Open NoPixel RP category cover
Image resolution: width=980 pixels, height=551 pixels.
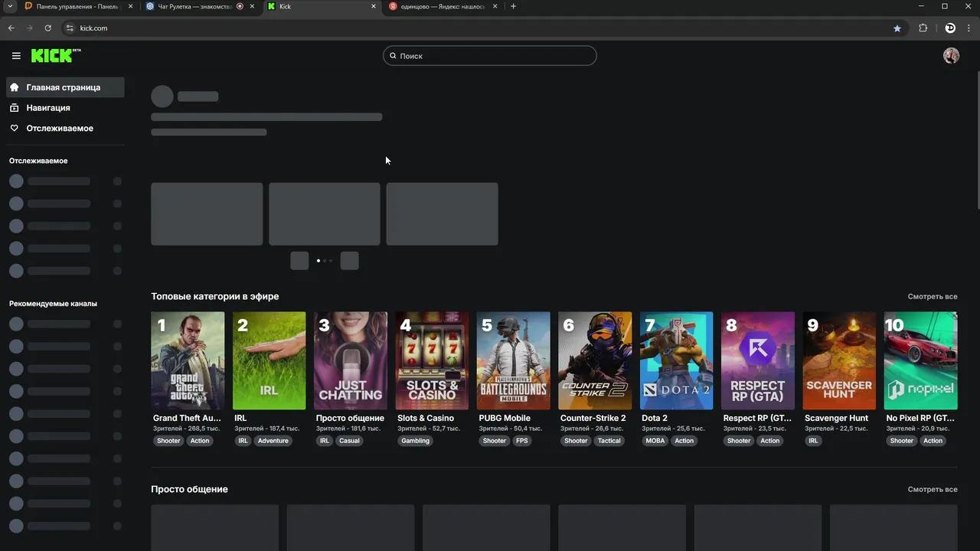tap(920, 360)
